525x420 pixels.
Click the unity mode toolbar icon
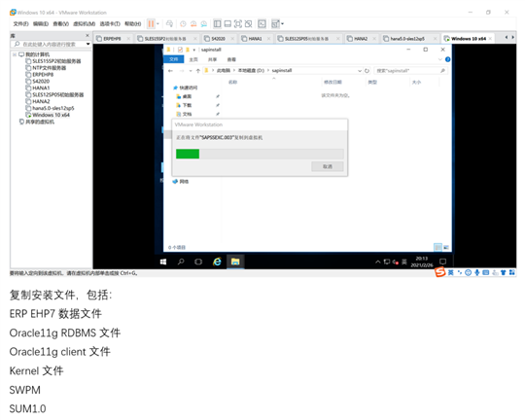[249, 23]
